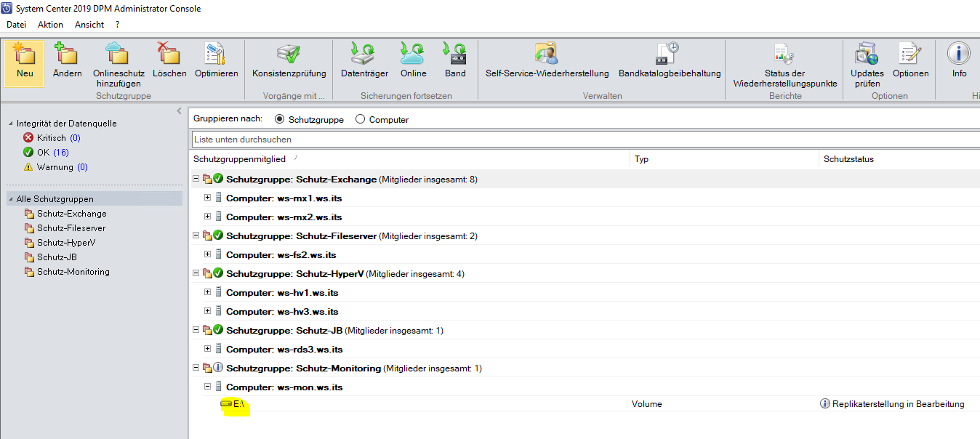Click the Optimieren toolbar icon
Viewport: 980px width, 439px height.
click(x=216, y=55)
